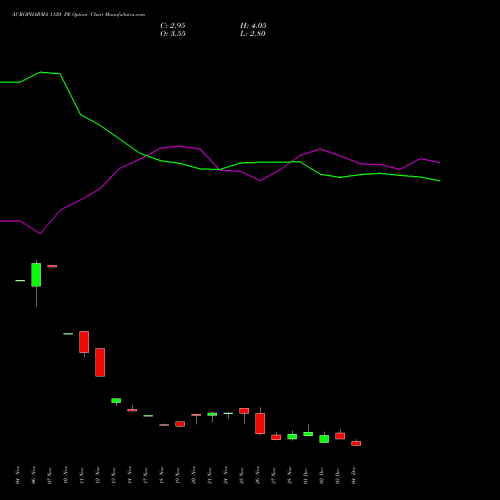The height and width of the screenshot is (500, 500).
Task: Click the 06 Nov date label
Action: 34,476
